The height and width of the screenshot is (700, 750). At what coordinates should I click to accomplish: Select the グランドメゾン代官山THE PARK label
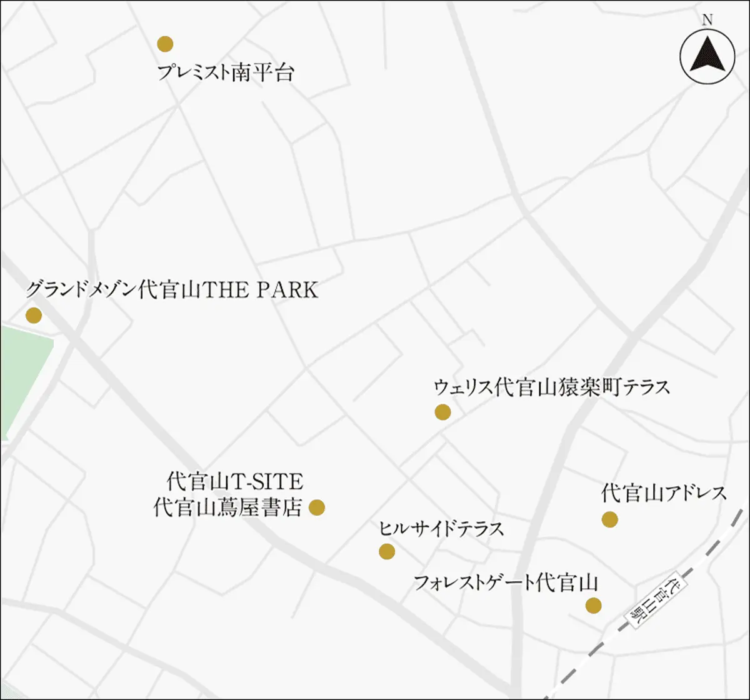[172, 290]
